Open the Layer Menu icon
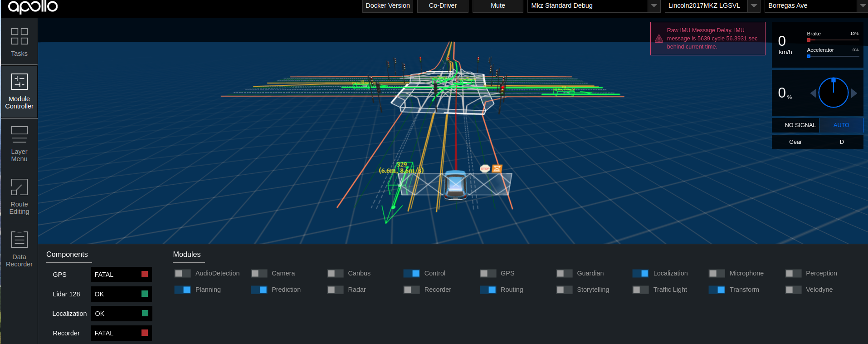The width and height of the screenshot is (868, 344). click(x=19, y=134)
